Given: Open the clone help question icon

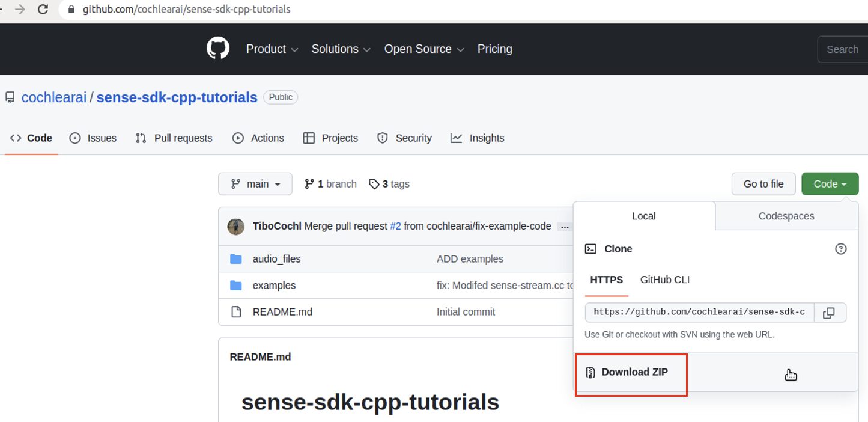Looking at the screenshot, I should [x=841, y=249].
